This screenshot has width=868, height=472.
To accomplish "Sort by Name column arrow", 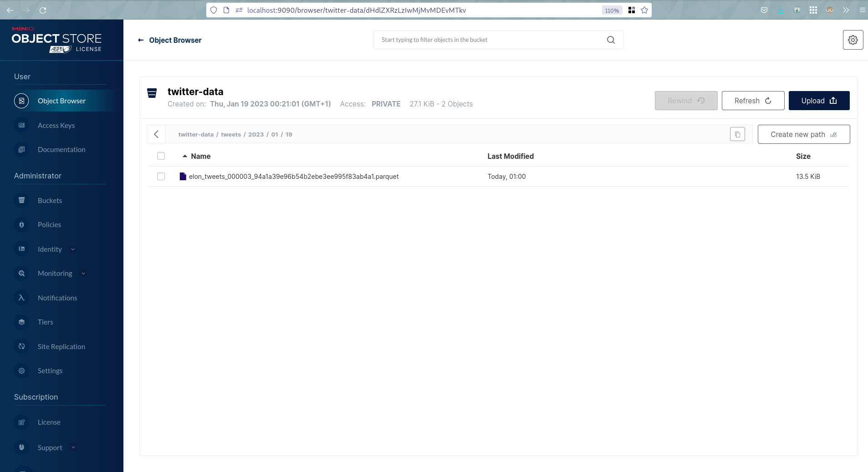I will pyautogui.click(x=185, y=156).
